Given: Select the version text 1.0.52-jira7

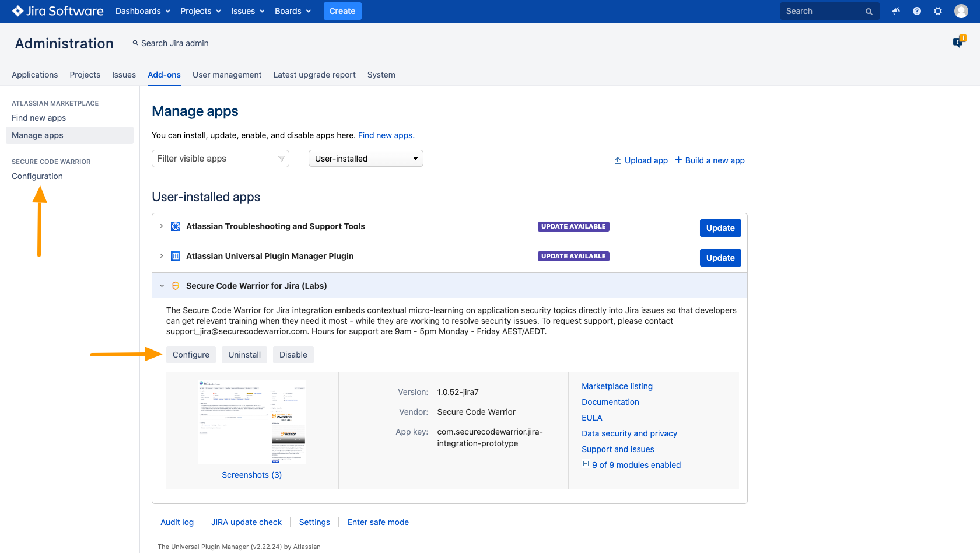Looking at the screenshot, I should [x=458, y=392].
